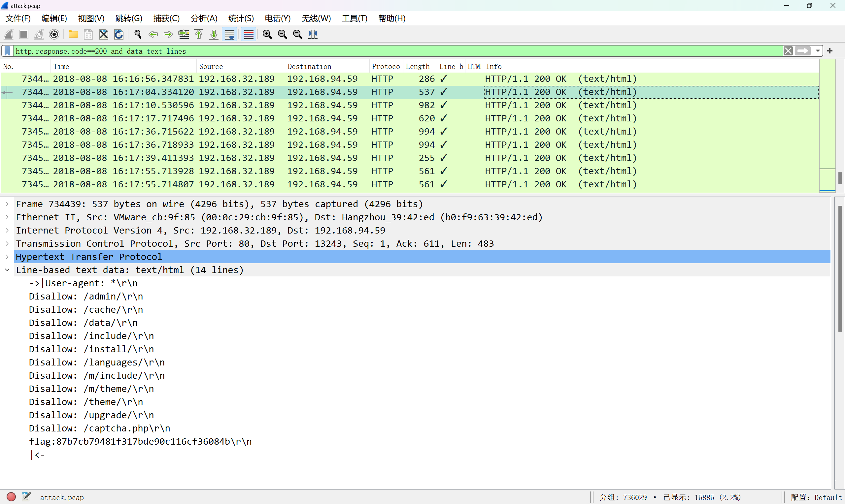The height and width of the screenshot is (504, 845).
Task: Click the find packet magnifier icon
Action: (138, 34)
